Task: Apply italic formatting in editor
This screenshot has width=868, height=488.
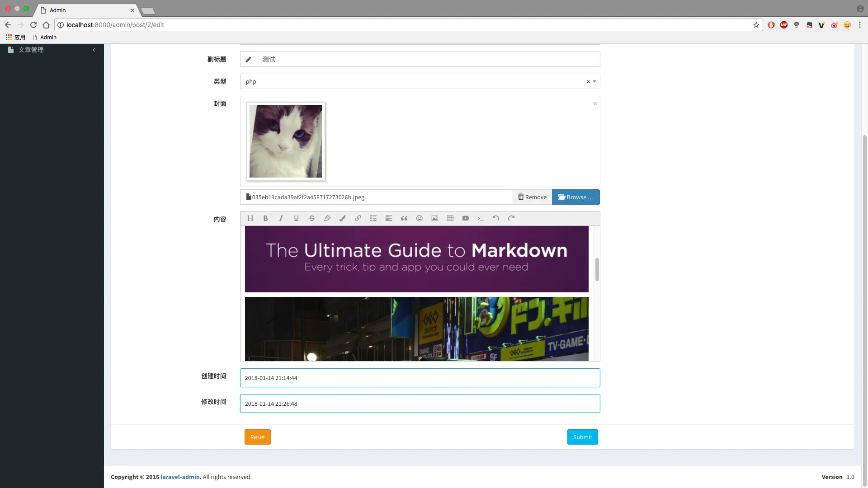Action: 281,218
